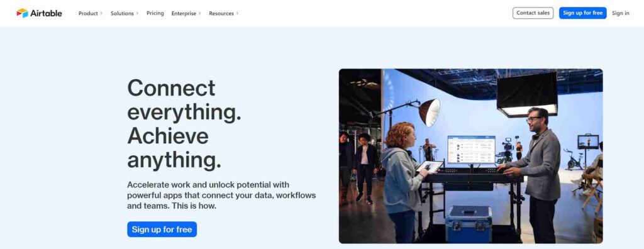Open the Resources menu
Screen dimensions: 644x249
pyautogui.click(x=221, y=13)
